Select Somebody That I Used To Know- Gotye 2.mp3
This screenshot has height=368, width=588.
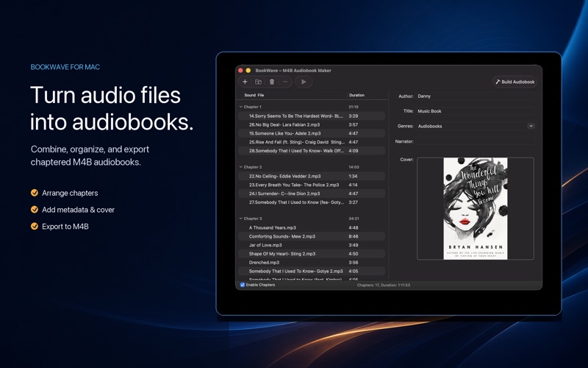coord(312,271)
